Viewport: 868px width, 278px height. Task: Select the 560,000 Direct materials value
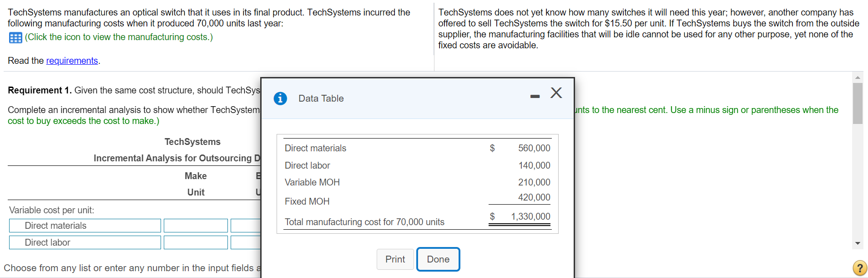534,148
